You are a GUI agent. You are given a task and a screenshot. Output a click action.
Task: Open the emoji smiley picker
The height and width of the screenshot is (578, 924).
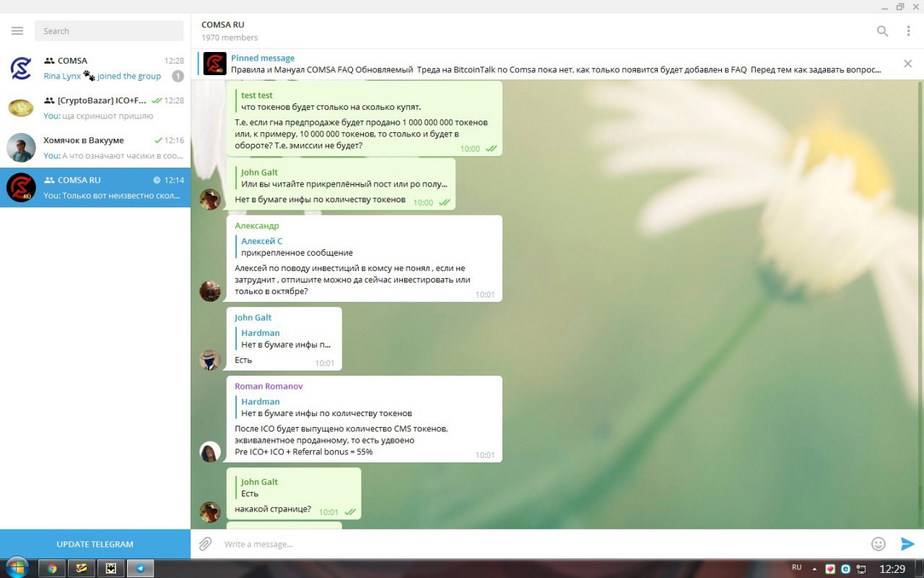coord(879,544)
